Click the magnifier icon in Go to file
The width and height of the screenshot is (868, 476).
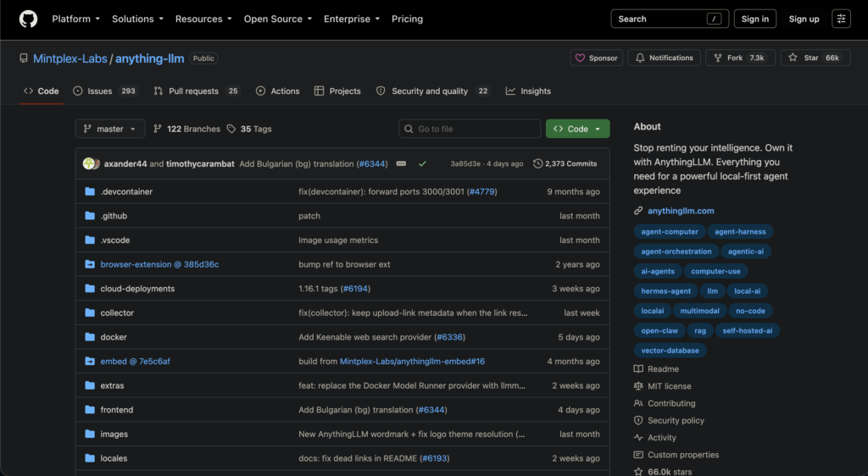tap(409, 129)
